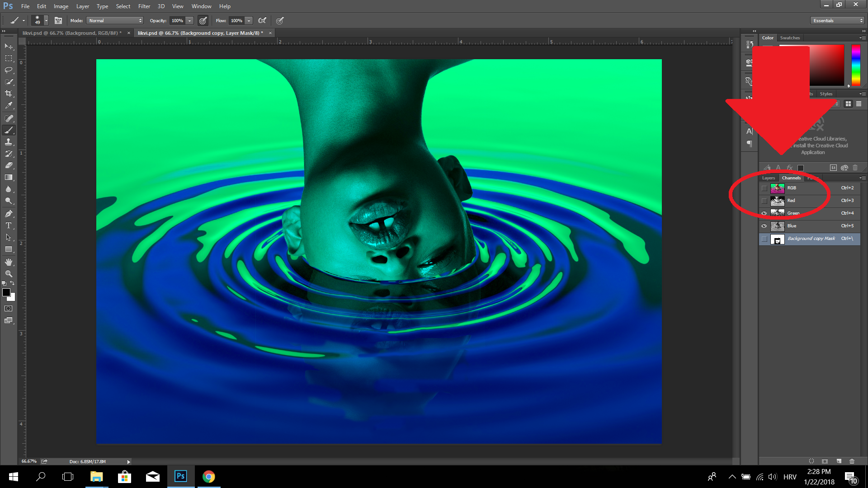Screen dimensions: 868x488
Task: Delete channel with the trash button
Action: [x=852, y=461]
